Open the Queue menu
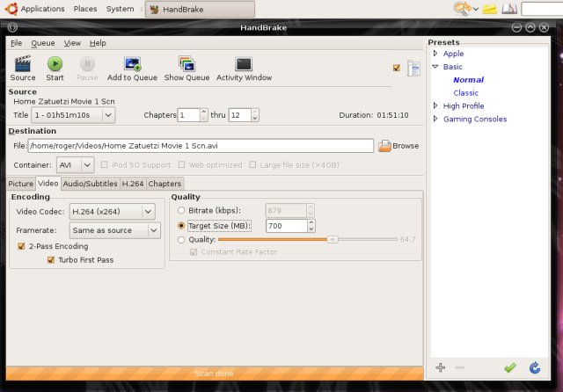563x392 pixels. (x=42, y=42)
